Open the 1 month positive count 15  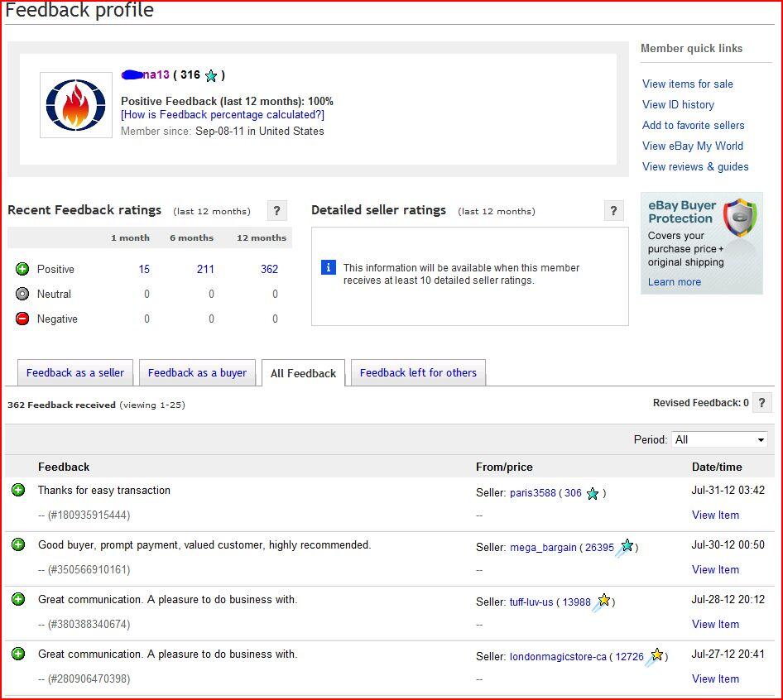click(144, 269)
